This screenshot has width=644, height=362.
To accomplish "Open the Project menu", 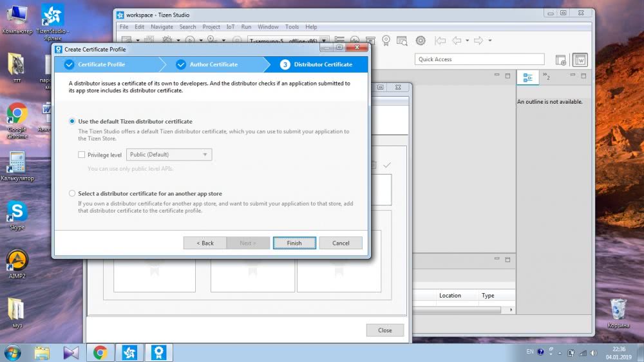I will pyautogui.click(x=211, y=27).
